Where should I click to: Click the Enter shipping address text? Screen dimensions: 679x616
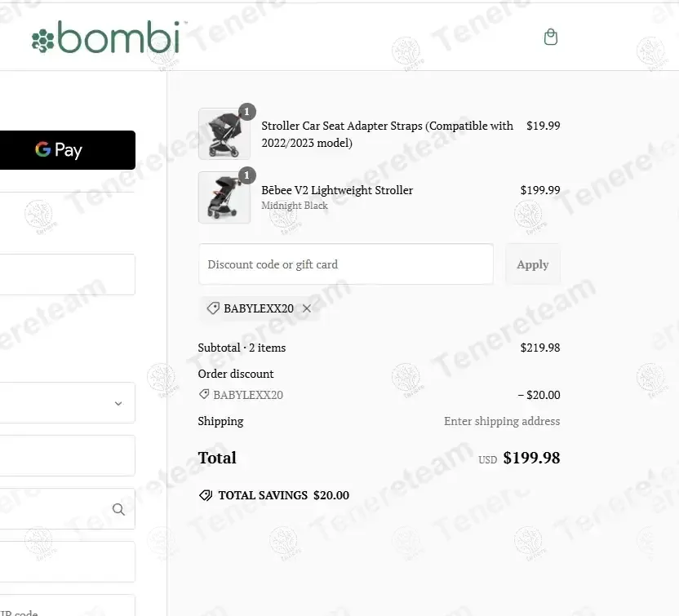click(502, 421)
